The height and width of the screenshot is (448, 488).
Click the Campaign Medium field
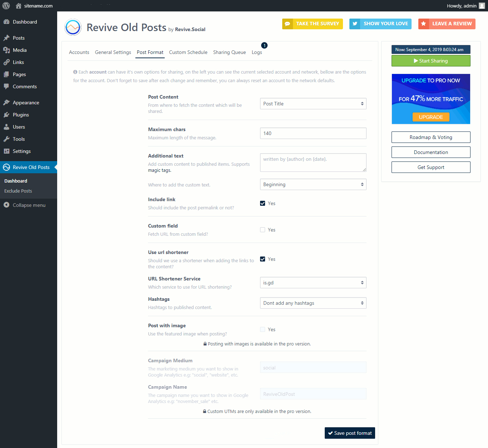(313, 367)
